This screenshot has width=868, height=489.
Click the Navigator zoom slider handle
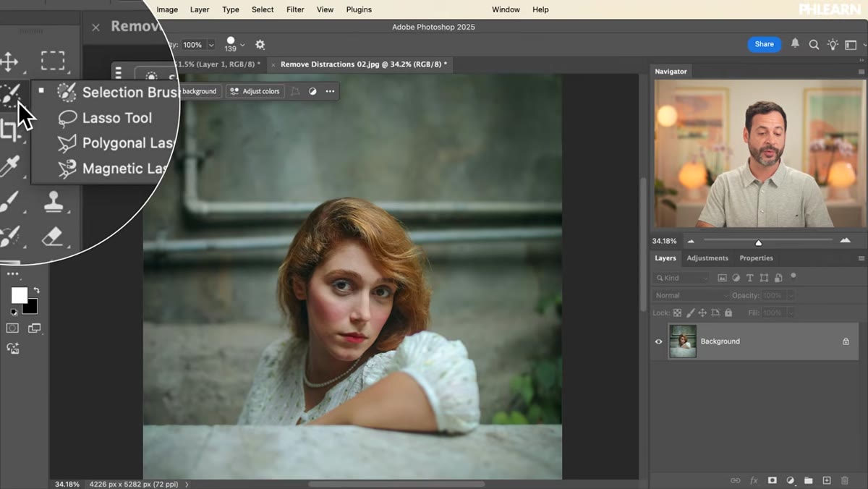pos(758,242)
